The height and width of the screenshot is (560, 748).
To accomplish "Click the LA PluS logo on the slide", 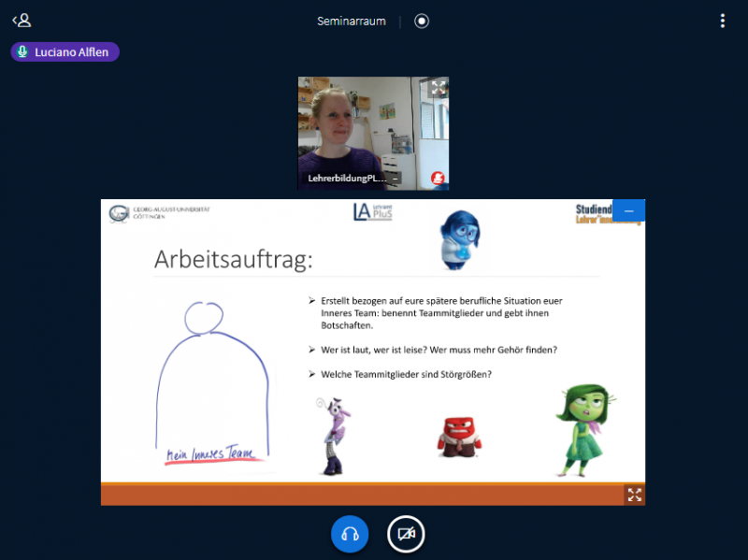I will 372,212.
